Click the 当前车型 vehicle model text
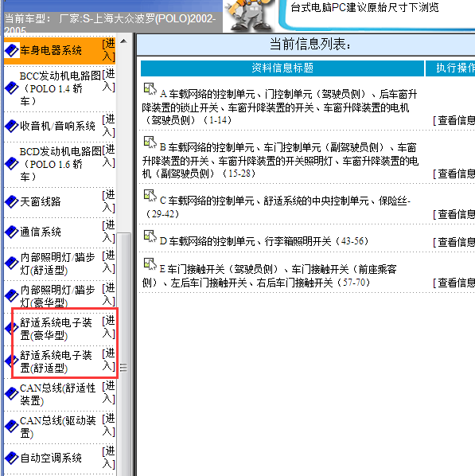This screenshot has height=476, width=475. pos(110,24)
